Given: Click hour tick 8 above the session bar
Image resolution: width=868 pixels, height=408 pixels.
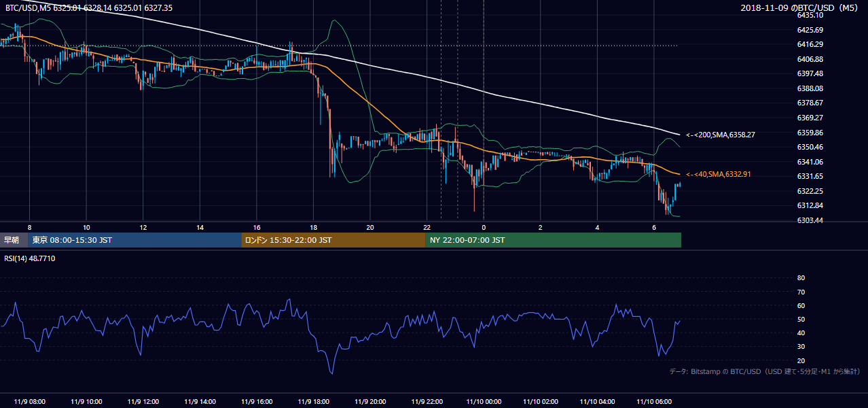Looking at the screenshot, I should [29, 227].
